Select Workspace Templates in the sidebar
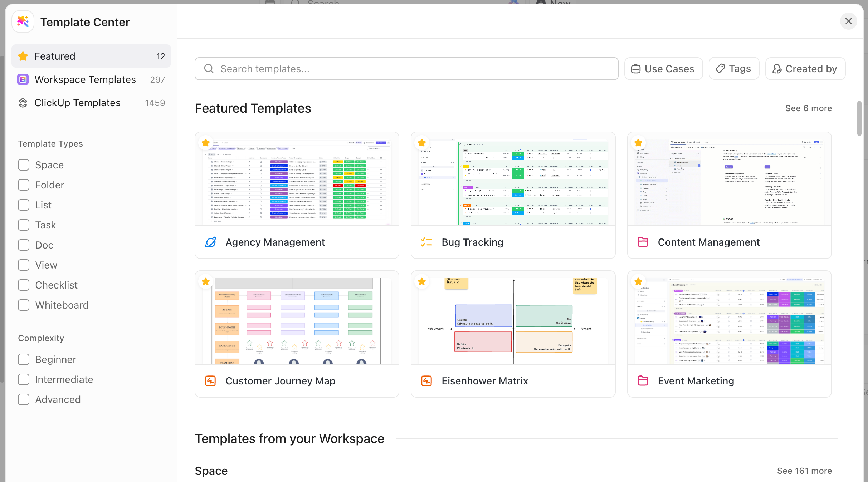Image resolution: width=868 pixels, height=482 pixels. click(x=85, y=79)
